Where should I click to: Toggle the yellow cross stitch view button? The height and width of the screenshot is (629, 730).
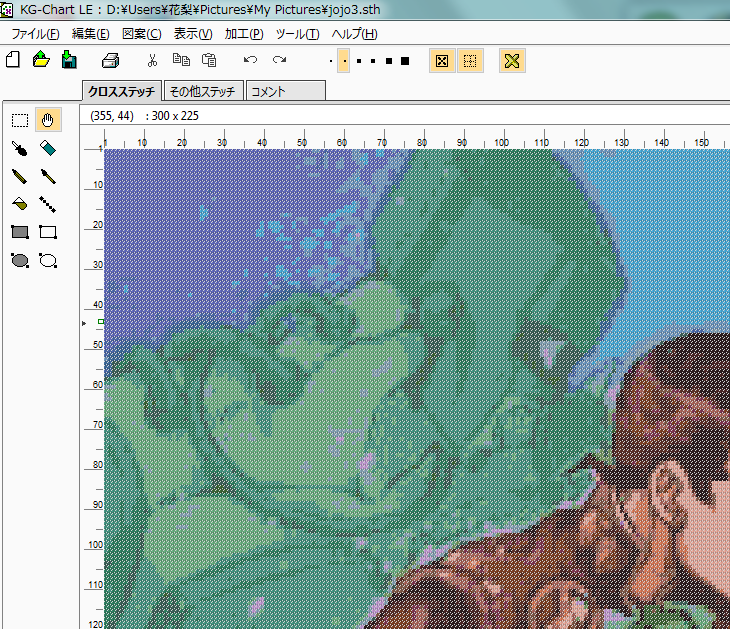pyautogui.click(x=512, y=61)
